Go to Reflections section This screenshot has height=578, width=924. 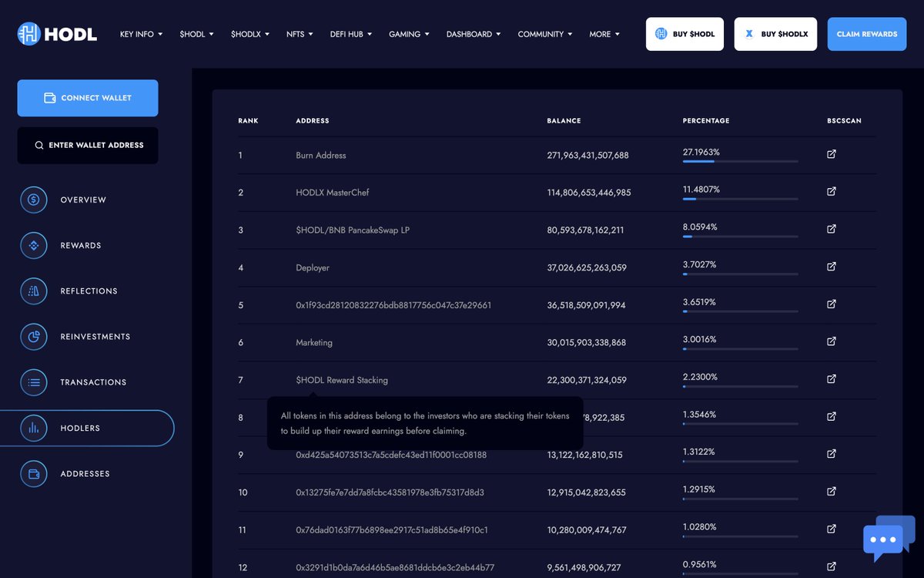(x=89, y=291)
